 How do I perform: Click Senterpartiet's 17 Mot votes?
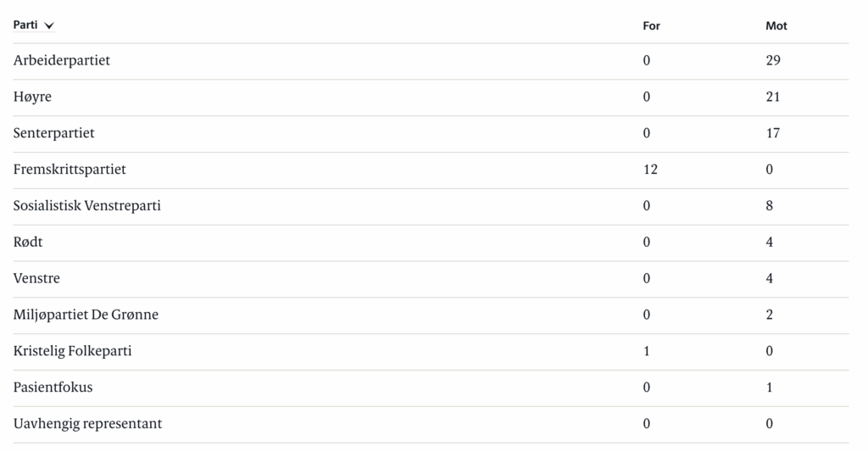[x=773, y=133]
